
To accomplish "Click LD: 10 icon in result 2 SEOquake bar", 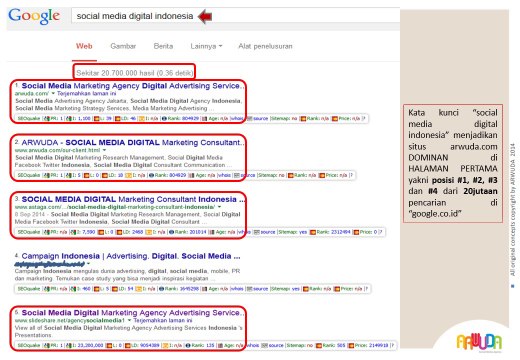I will (104, 175).
